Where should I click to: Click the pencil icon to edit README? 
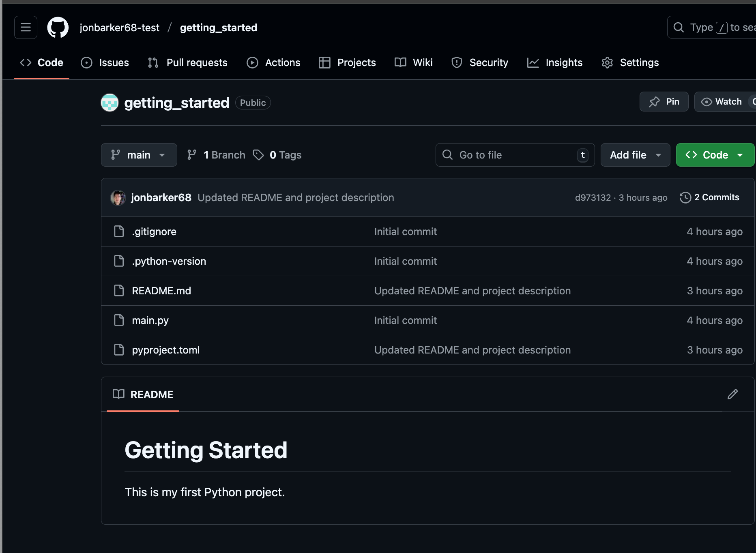click(732, 394)
